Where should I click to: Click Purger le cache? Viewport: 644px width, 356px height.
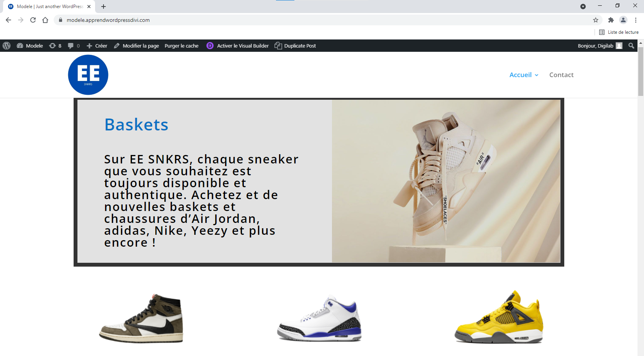(x=182, y=46)
